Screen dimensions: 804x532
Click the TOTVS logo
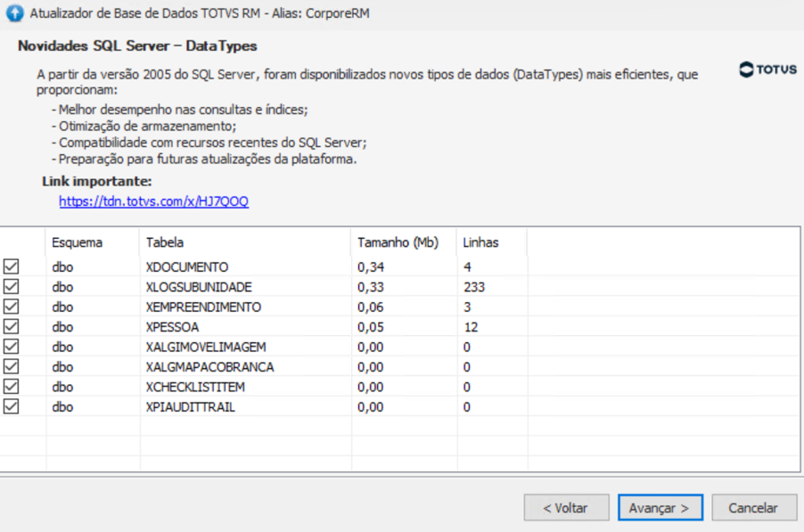[767, 70]
